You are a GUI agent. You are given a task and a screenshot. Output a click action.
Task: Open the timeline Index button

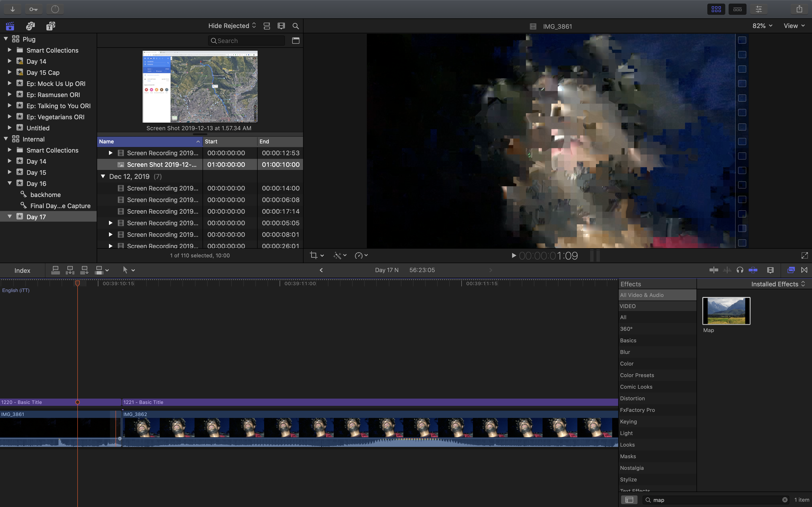[22, 270]
